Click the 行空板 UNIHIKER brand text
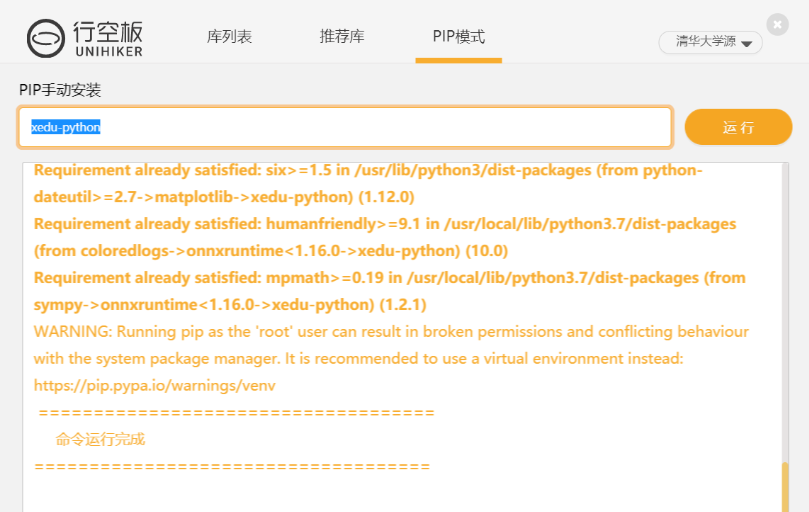 [108, 39]
